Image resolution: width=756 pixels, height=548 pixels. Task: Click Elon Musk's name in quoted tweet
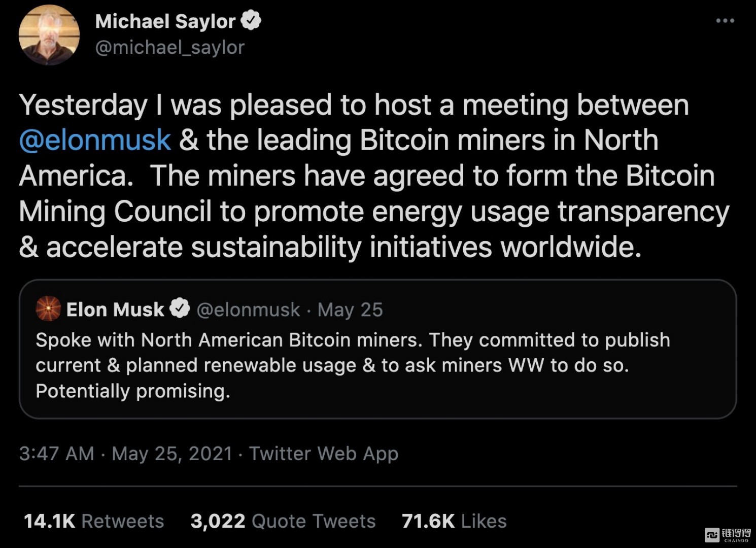(115, 310)
